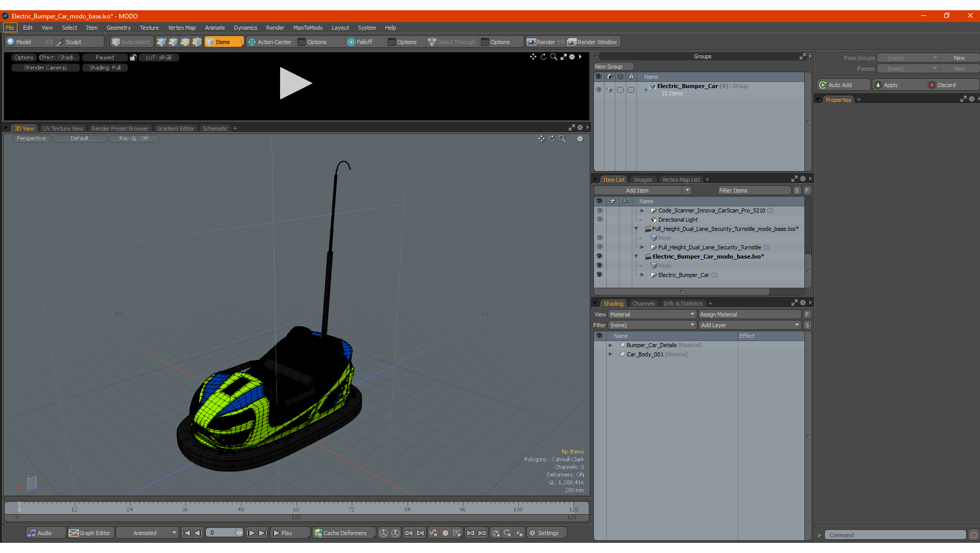Image resolution: width=980 pixels, height=553 pixels.
Task: Open the Geometry menu
Action: (118, 28)
